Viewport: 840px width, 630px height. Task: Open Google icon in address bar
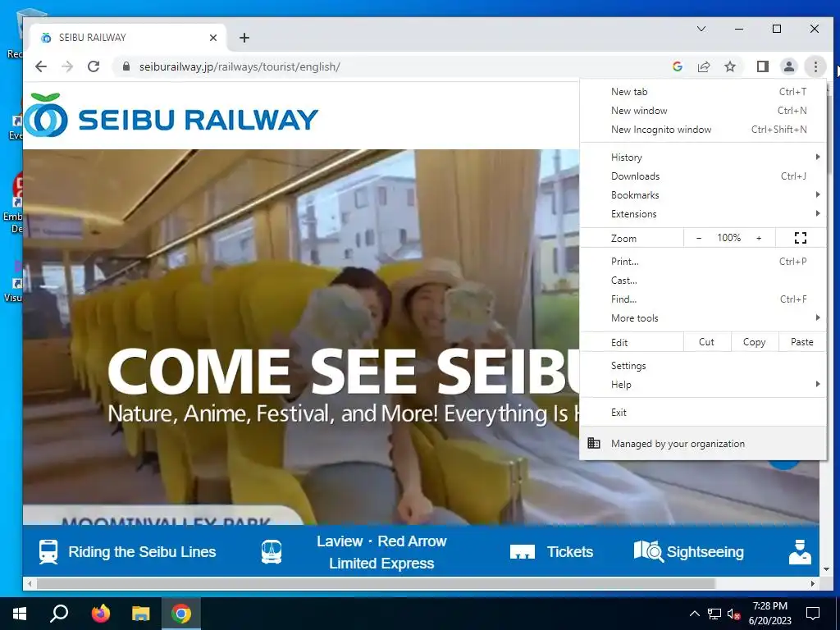[677, 66]
